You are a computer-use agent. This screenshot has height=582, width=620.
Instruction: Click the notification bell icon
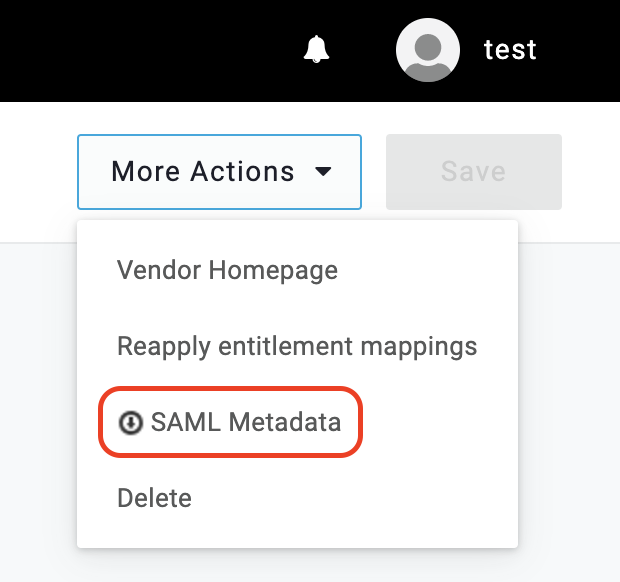pos(317,49)
